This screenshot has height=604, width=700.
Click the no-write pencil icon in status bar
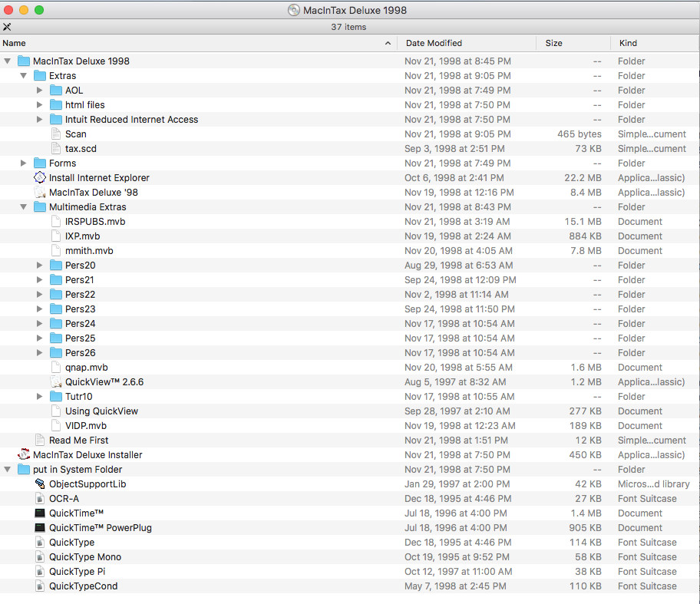tap(7, 27)
